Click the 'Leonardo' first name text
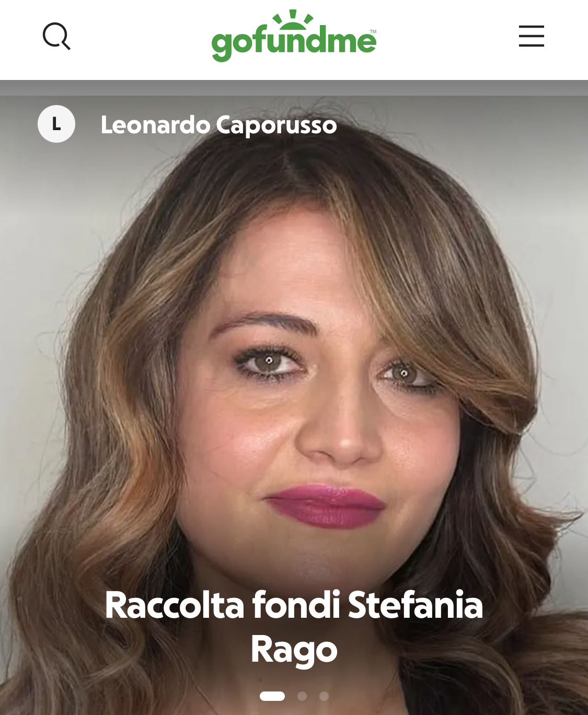This screenshot has height=715, width=588. tap(155, 125)
